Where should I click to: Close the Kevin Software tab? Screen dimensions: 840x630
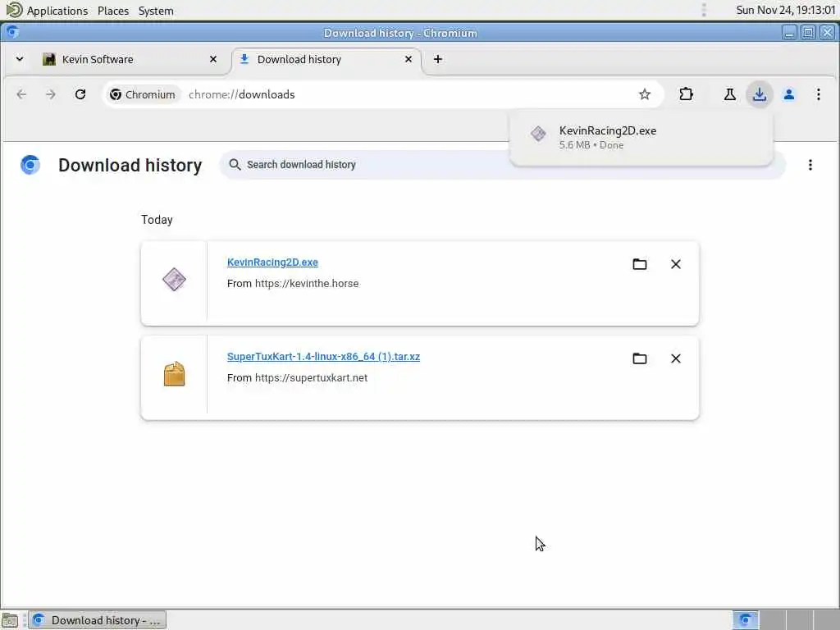213,59
